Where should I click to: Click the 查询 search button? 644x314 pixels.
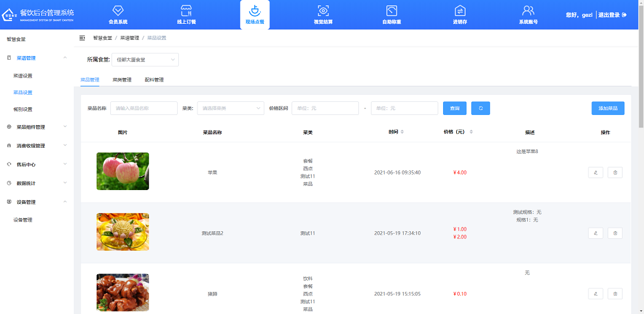coord(454,108)
